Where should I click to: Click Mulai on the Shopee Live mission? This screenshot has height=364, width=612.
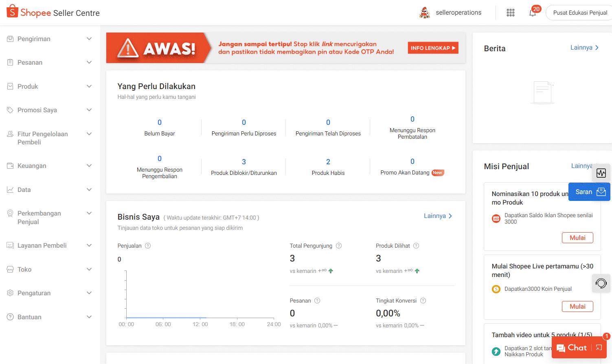[577, 306]
